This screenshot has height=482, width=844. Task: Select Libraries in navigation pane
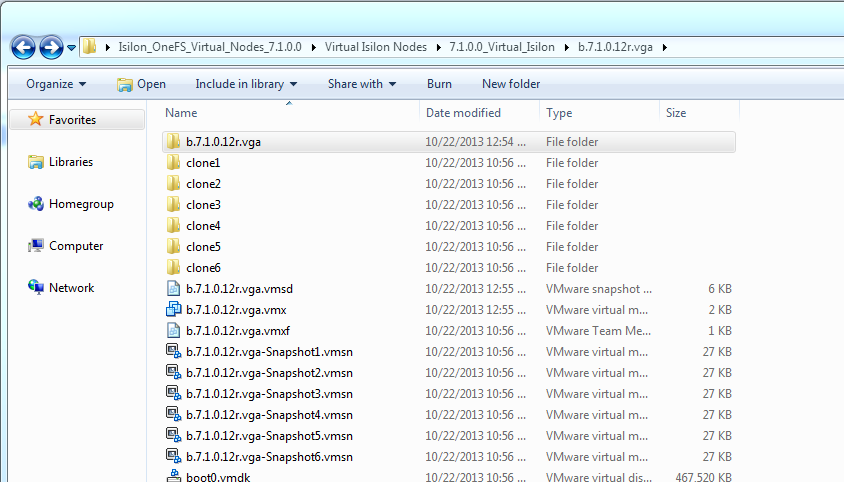pos(71,162)
